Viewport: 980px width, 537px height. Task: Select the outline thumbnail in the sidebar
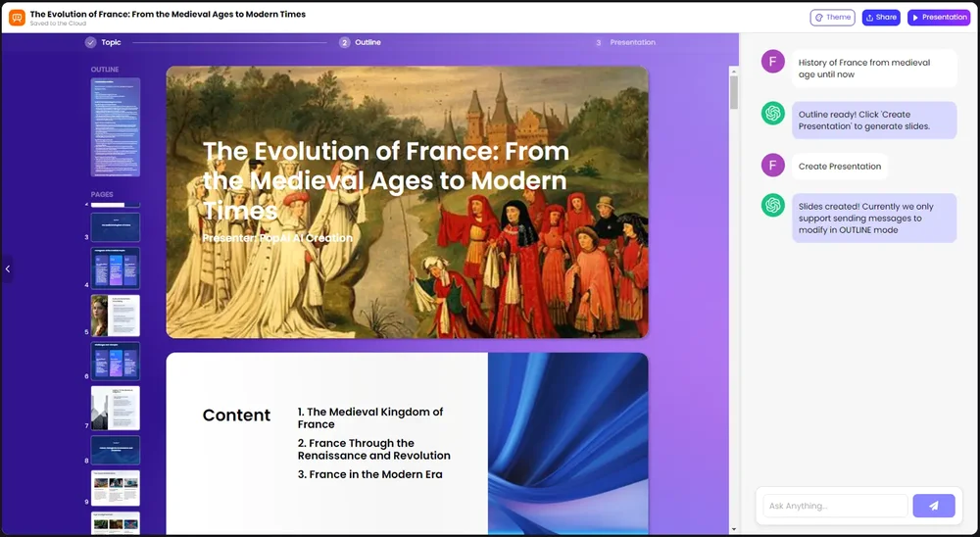point(116,127)
